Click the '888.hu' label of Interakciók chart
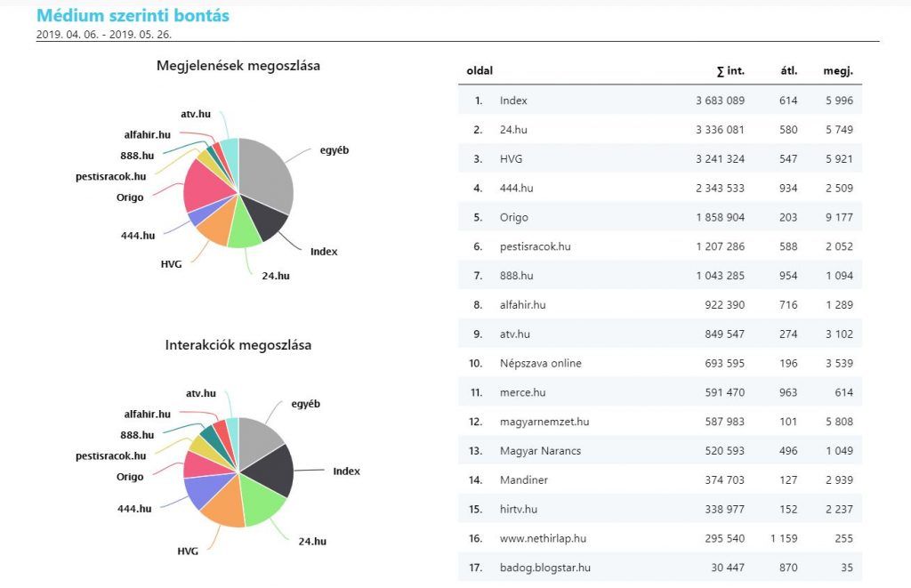The height and width of the screenshot is (588, 911). [137, 435]
